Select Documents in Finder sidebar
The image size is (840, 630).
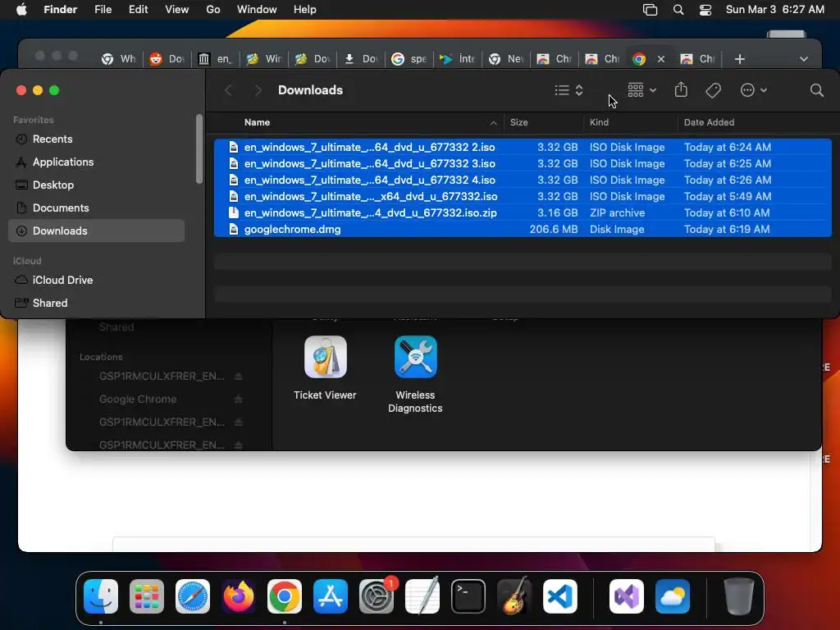click(97, 208)
